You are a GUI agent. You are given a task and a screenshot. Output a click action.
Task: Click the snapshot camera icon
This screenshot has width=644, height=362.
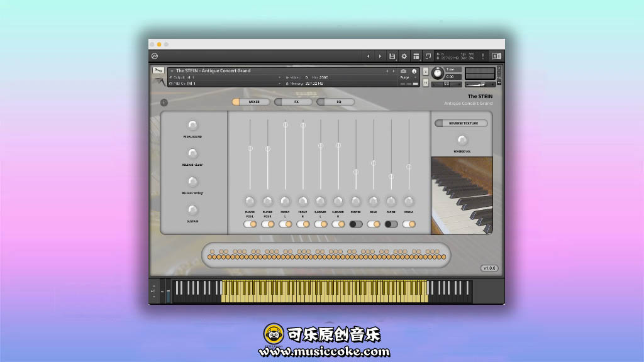click(403, 72)
